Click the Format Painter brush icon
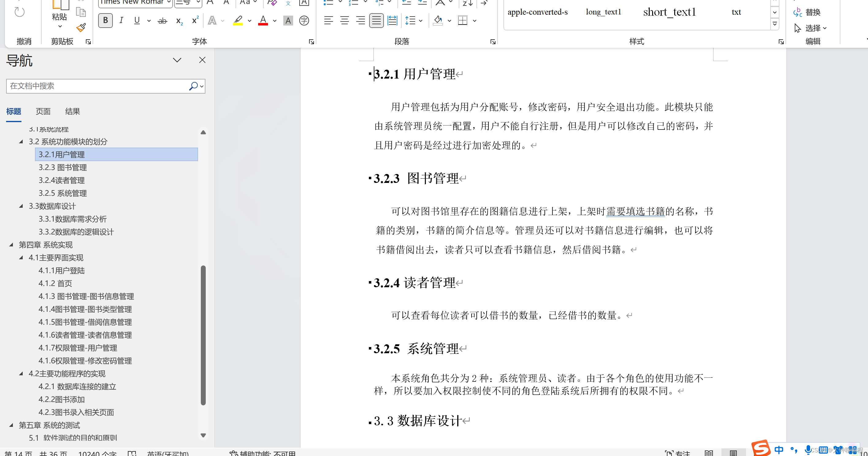 click(81, 27)
